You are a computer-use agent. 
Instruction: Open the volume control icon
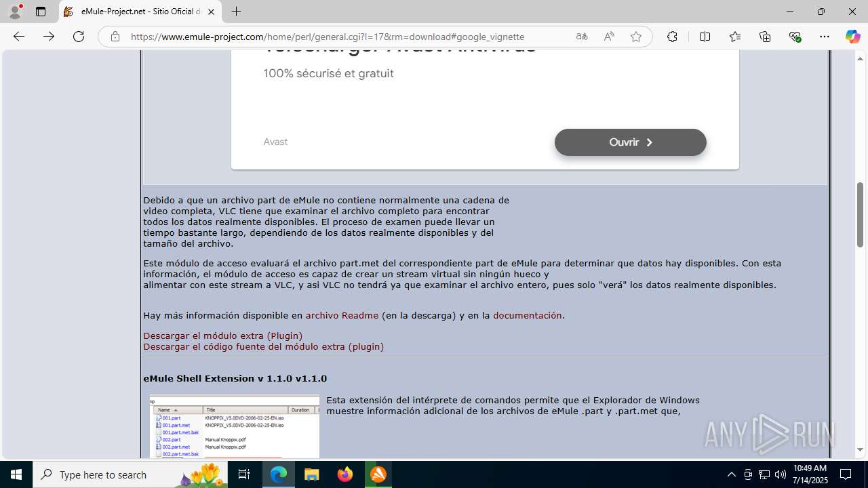pos(780,474)
